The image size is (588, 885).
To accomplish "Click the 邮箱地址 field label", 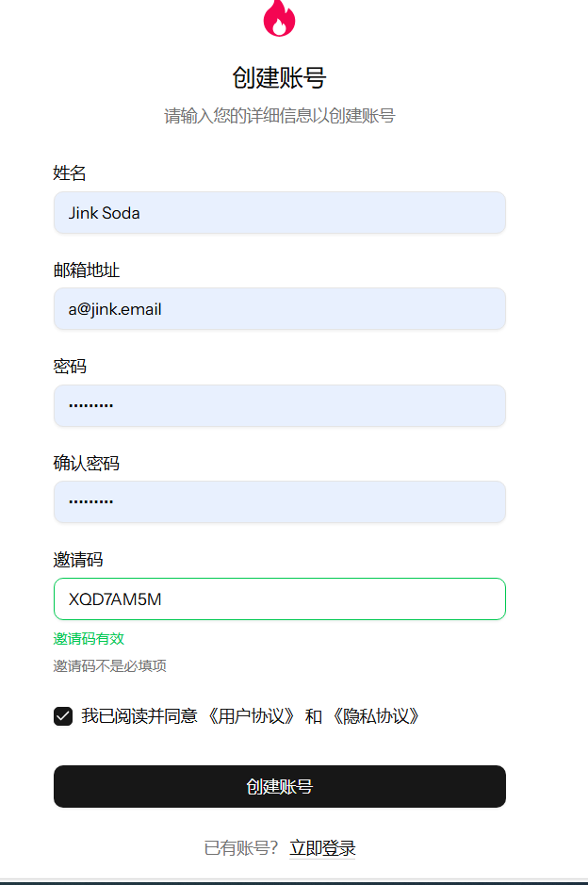I will (87, 270).
